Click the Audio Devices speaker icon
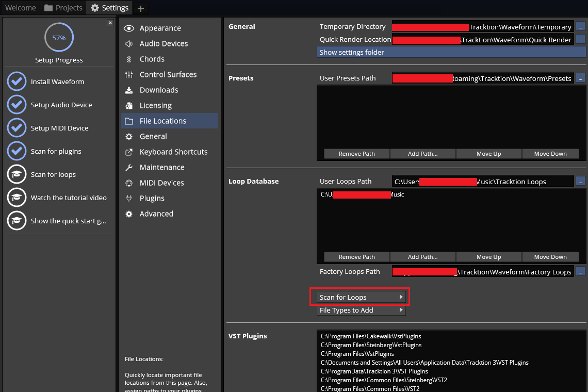 (x=129, y=44)
